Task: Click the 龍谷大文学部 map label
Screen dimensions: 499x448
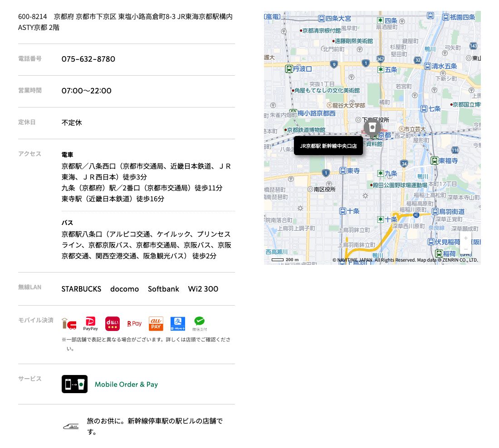Action: pos(346,105)
